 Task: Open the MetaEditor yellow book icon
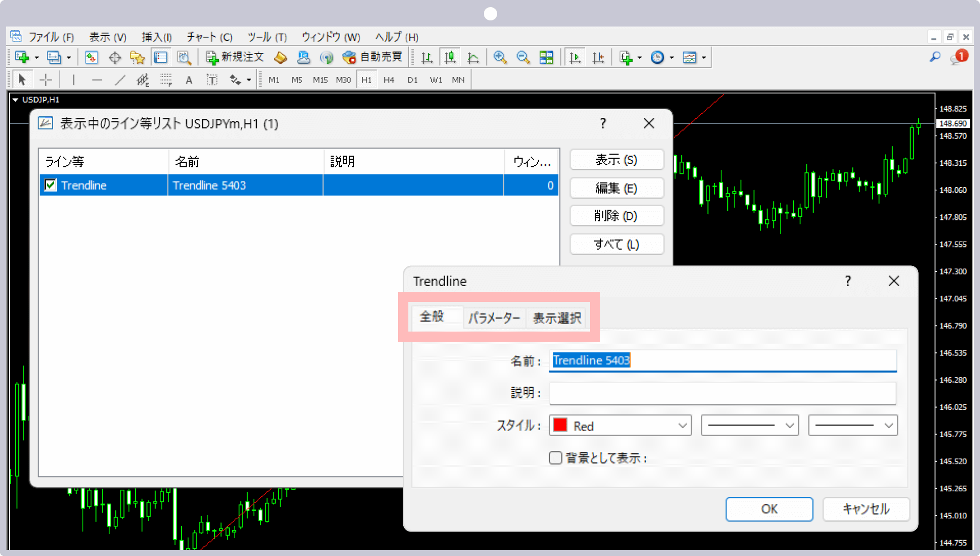[x=280, y=58]
